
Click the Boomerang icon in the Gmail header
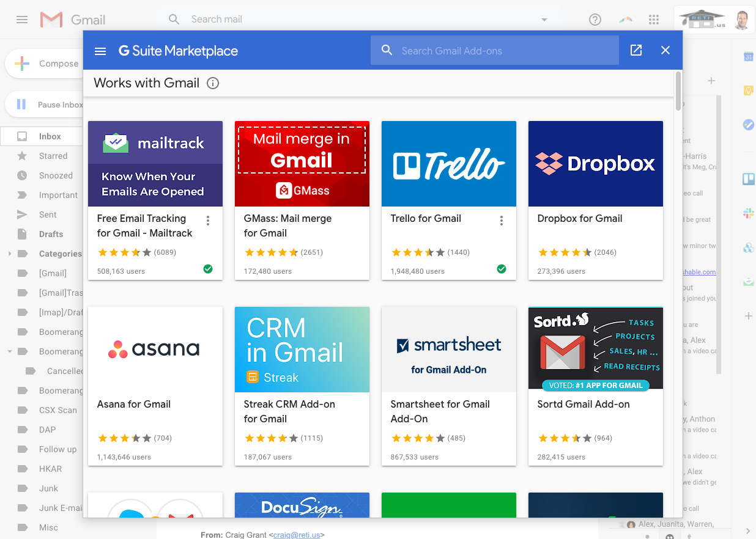pos(625,19)
